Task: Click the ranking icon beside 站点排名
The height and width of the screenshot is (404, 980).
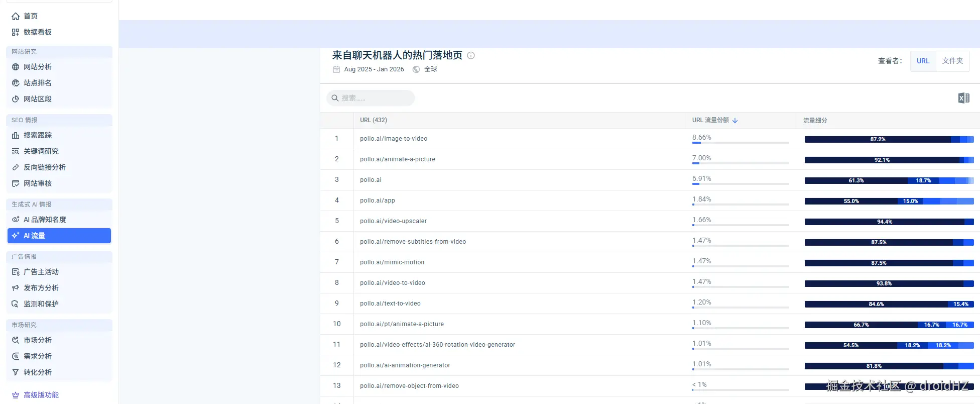Action: (x=16, y=83)
